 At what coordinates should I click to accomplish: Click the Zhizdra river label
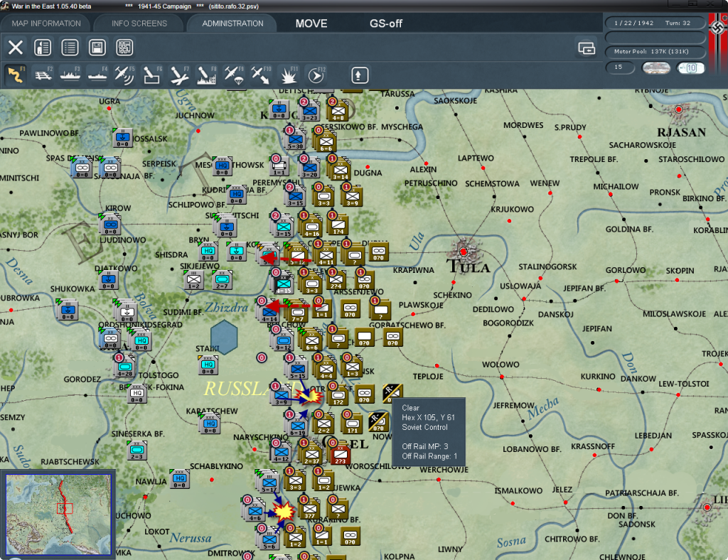coord(227,308)
